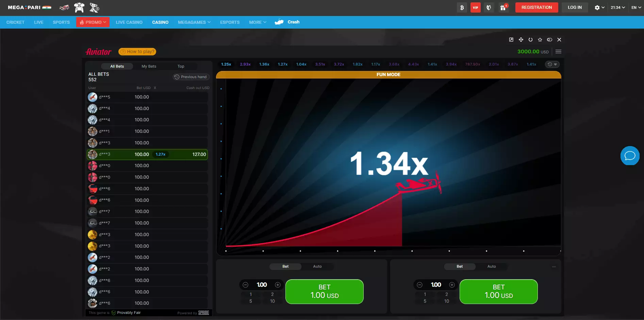Switch first bet panel to Bet
644x320 pixels.
285,267
